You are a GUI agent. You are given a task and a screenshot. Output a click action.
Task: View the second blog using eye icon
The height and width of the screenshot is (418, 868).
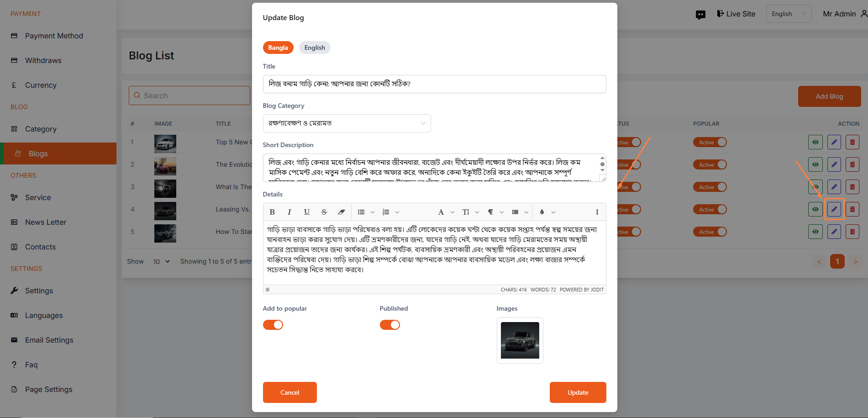click(x=815, y=164)
